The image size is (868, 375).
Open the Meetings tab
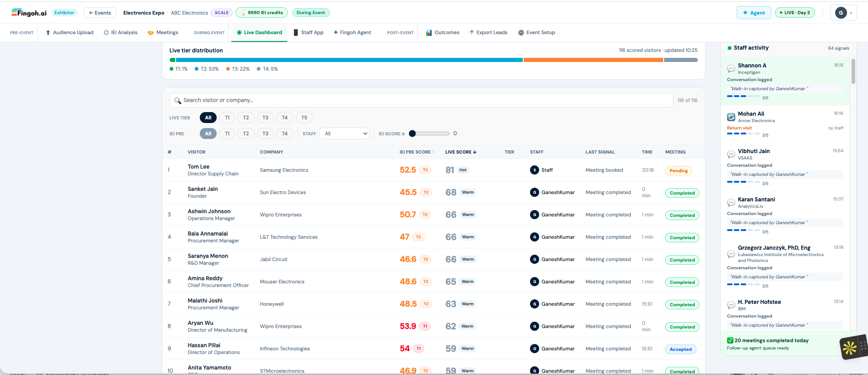point(163,32)
